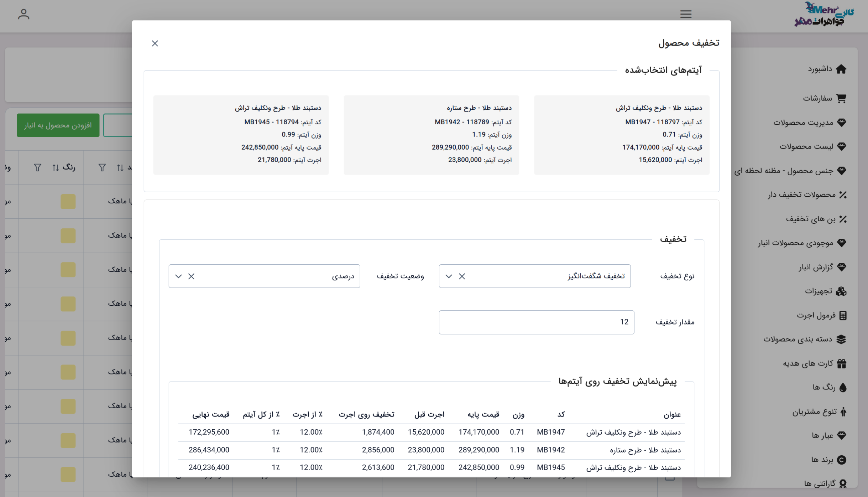868x497 pixels.
Task: Click discount amount 2,856,000
Action: point(378,450)
